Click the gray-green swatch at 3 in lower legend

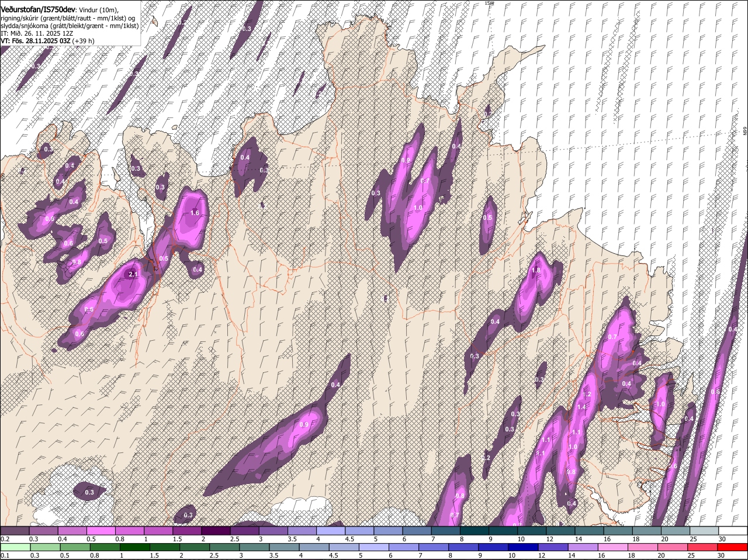254,547
